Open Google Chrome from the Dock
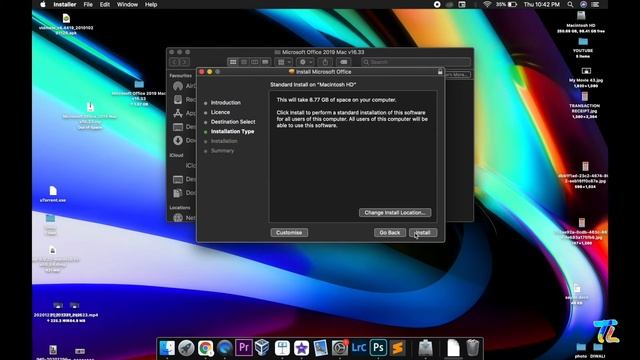 [x=206, y=348]
